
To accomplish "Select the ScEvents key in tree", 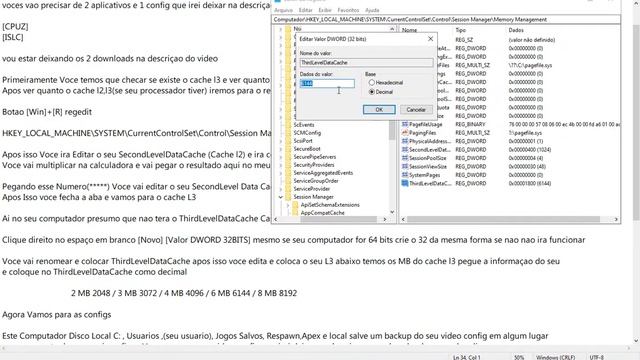I will tap(304, 125).
